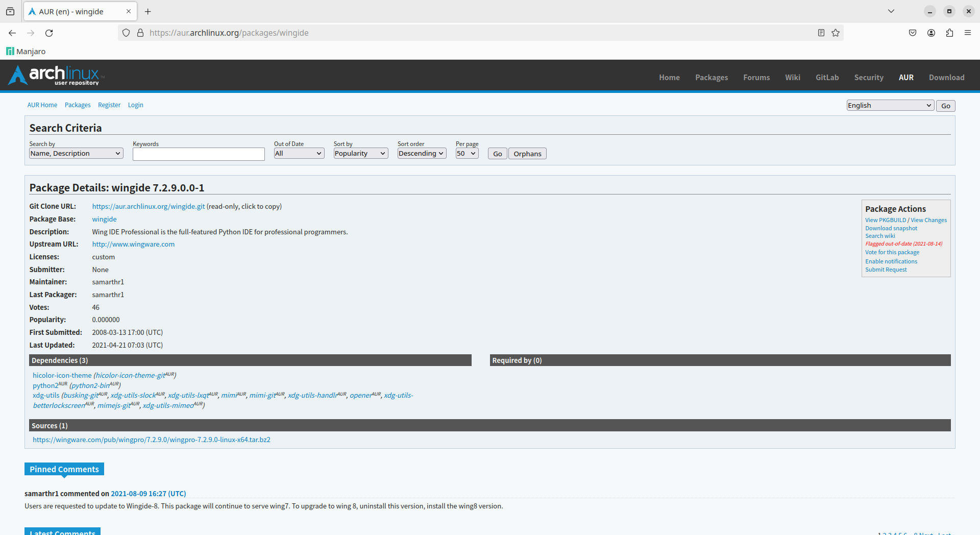Open the wingpro tar.bz2 source link
This screenshot has height=535, width=980.
[152, 440]
